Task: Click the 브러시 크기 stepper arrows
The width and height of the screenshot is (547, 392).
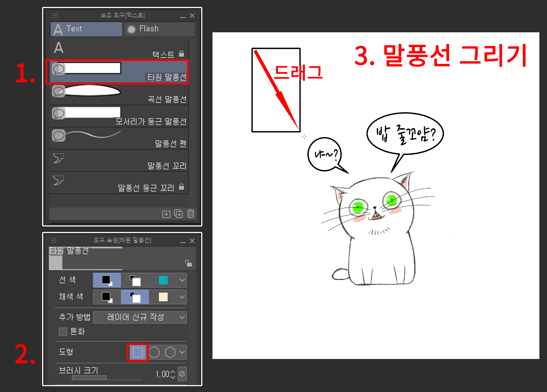Action: 173,374
